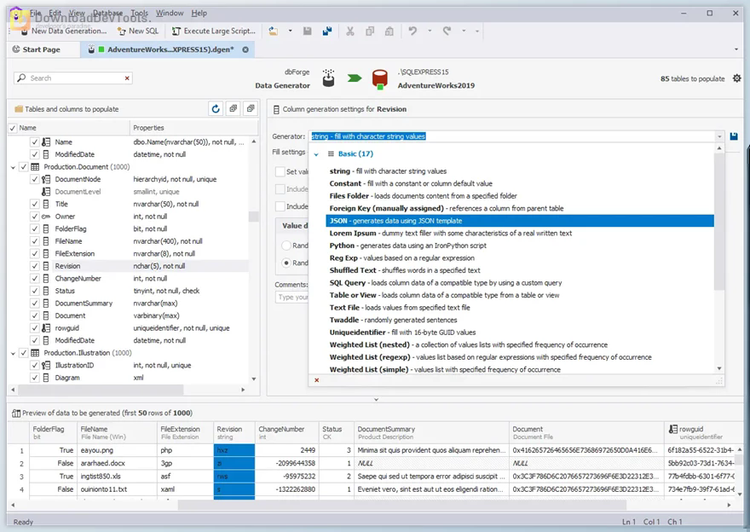Choose the Lorem Ipsum generator
This screenshot has width=750, height=532.
[519, 233]
